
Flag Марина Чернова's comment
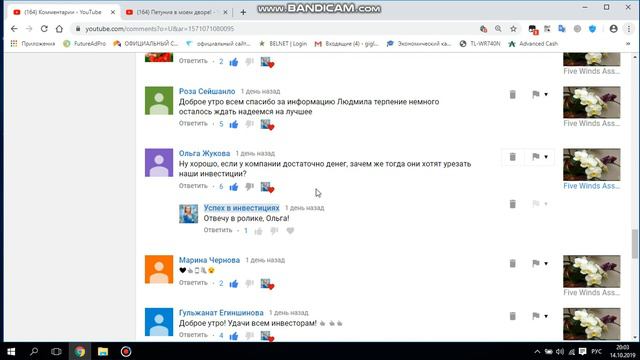pyautogui.click(x=536, y=263)
